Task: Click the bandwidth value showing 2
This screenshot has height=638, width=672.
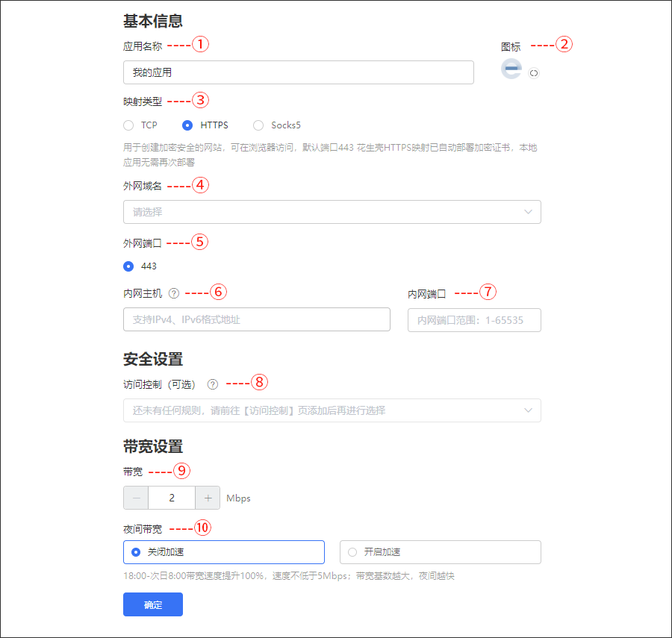Action: (x=172, y=497)
